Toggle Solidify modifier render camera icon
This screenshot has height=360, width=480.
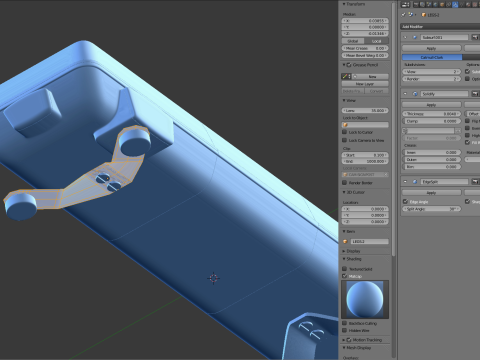[x=475, y=94]
